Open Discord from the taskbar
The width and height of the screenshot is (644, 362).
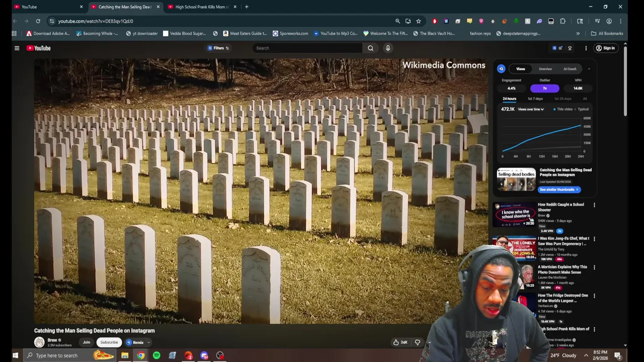(x=204, y=355)
